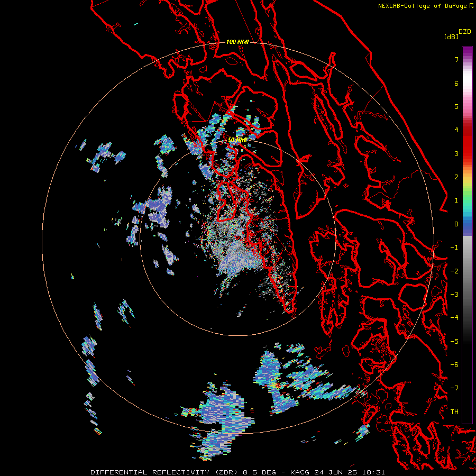The image size is (476, 476).
Task: Select the -4 value on the legend
Action: click(x=454, y=317)
